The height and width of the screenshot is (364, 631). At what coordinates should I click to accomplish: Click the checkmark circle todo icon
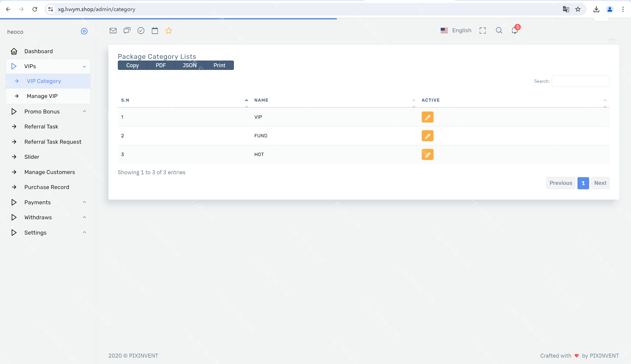coord(141,31)
